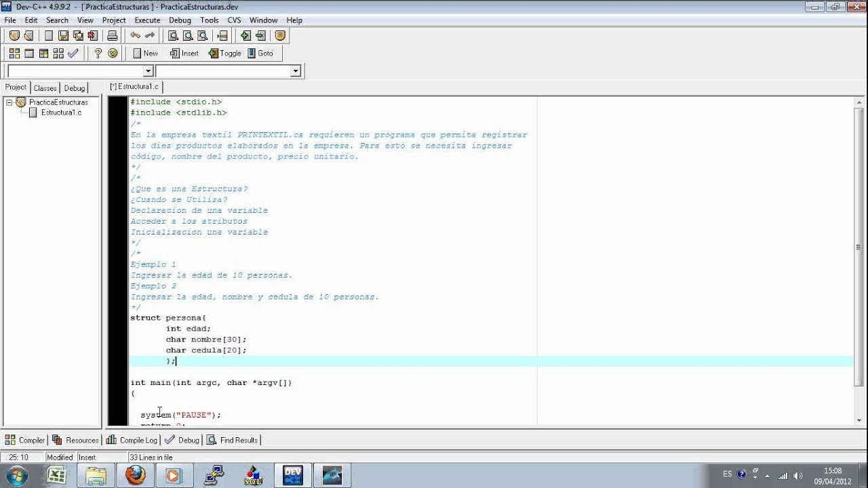Click the volume speaker tray icon

click(x=798, y=475)
